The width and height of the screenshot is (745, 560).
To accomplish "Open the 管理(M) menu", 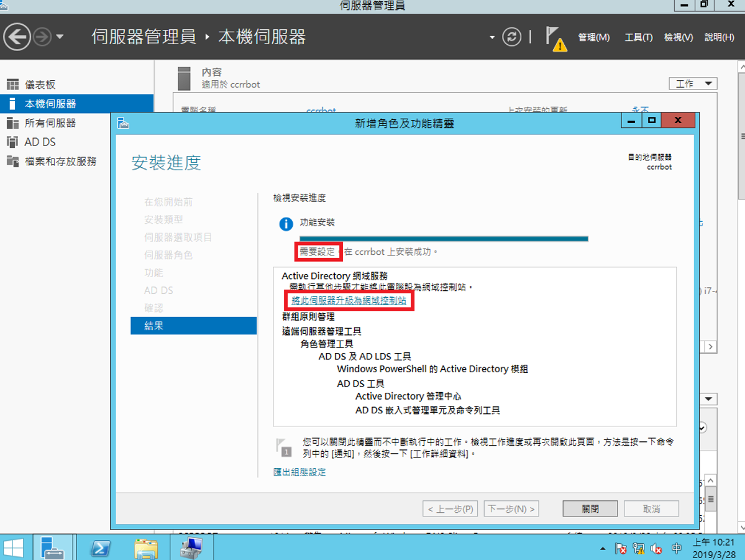I will click(593, 37).
